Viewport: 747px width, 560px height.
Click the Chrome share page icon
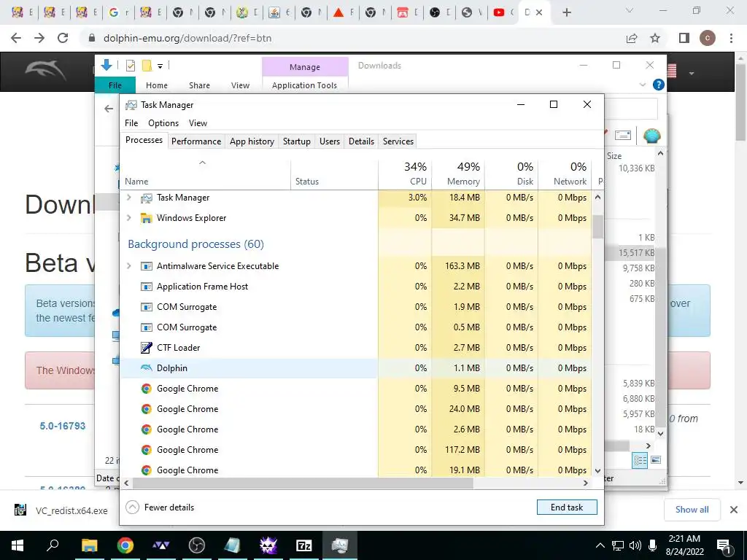click(x=632, y=38)
